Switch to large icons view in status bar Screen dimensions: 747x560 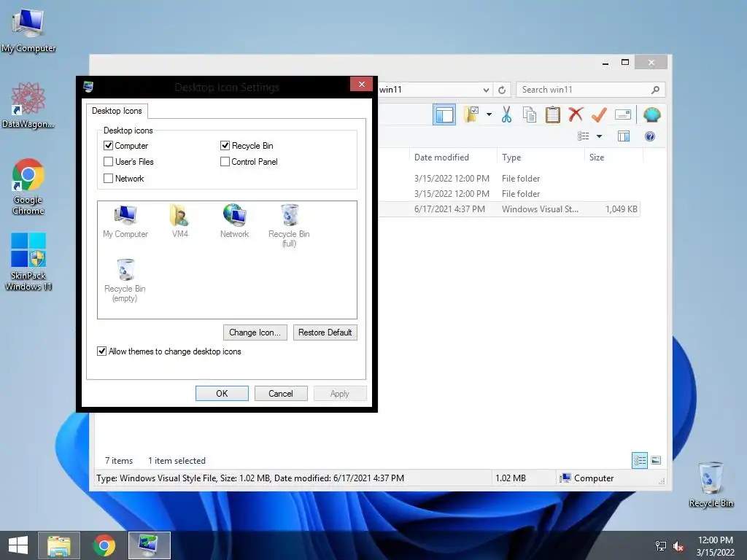click(x=656, y=460)
